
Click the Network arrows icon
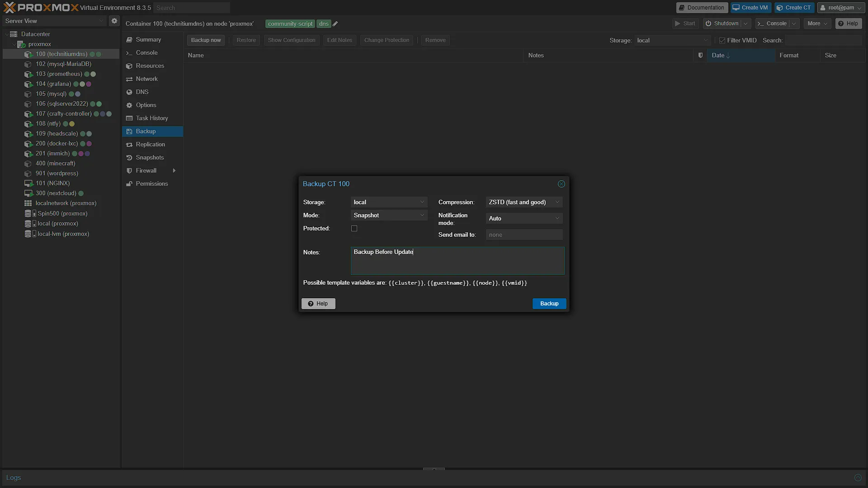129,79
